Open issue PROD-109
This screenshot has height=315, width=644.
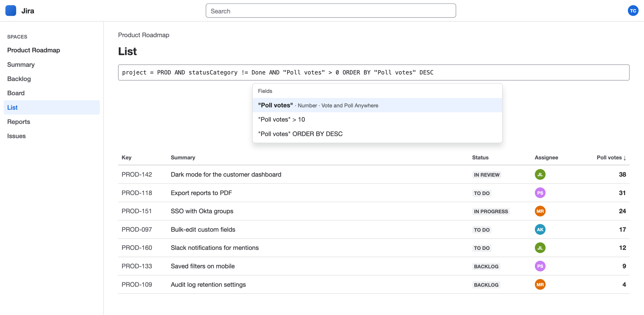[x=137, y=285]
